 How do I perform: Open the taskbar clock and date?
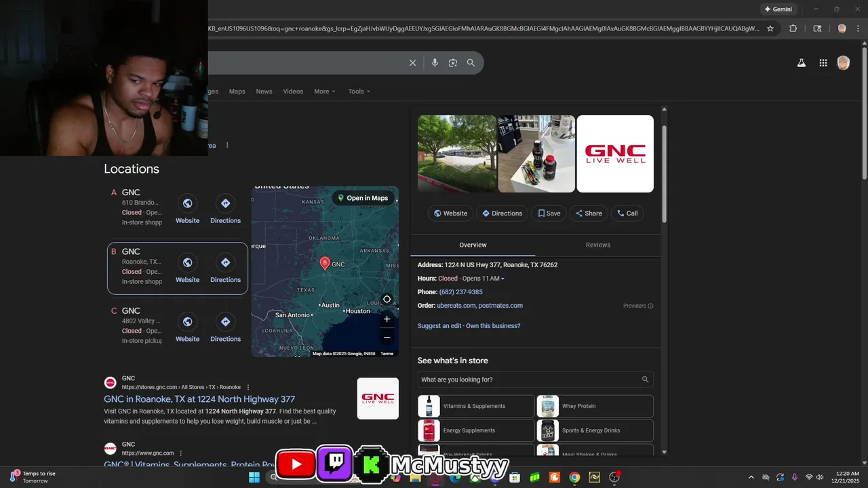[x=847, y=477]
